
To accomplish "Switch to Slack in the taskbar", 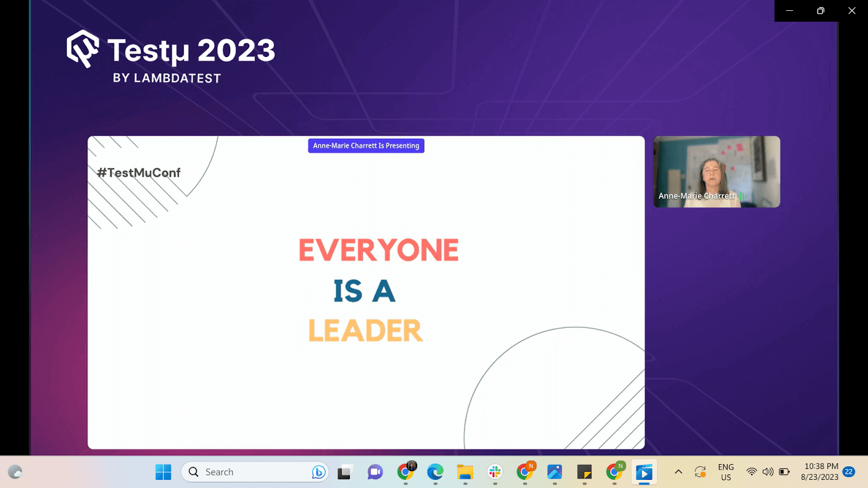I will [x=495, y=472].
